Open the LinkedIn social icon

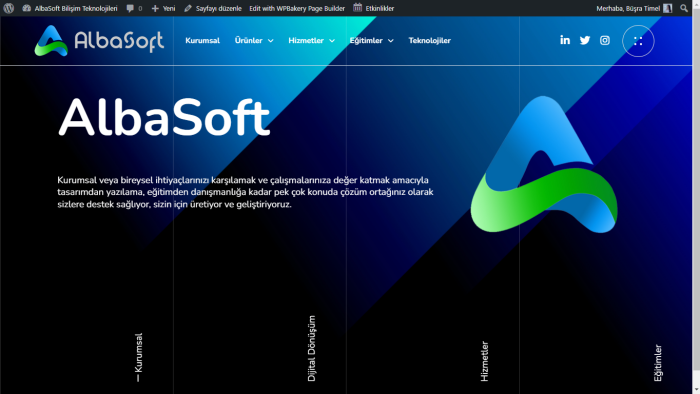[x=565, y=40]
